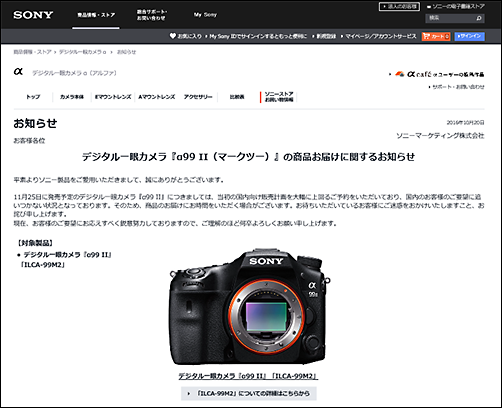502x408 pixels.
Task: Open the My Sony header menu
Action: pos(205,15)
